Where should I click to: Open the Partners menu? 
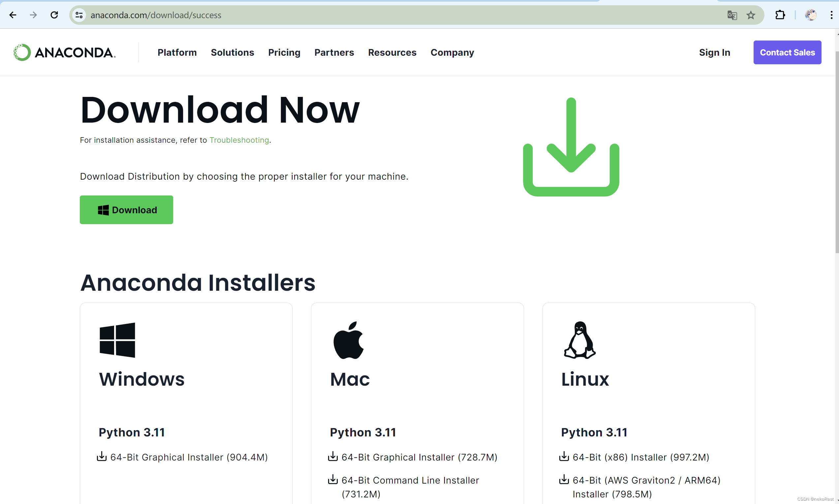click(334, 52)
